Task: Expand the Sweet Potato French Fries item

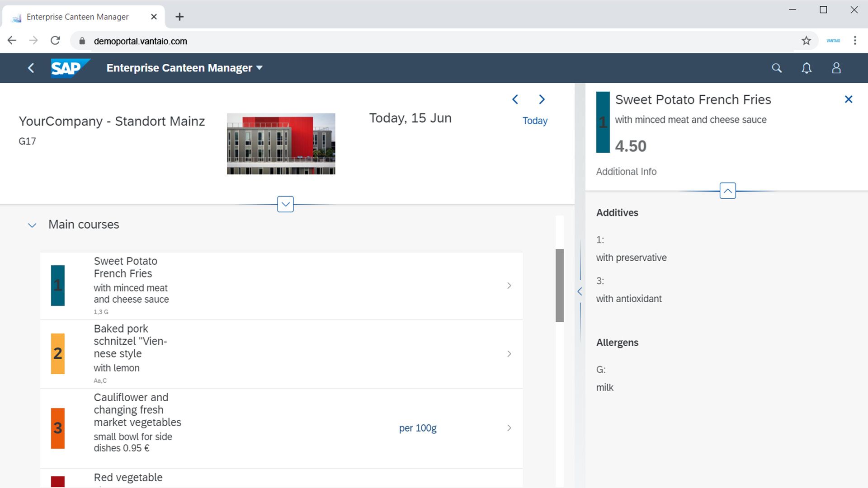Action: pos(509,286)
